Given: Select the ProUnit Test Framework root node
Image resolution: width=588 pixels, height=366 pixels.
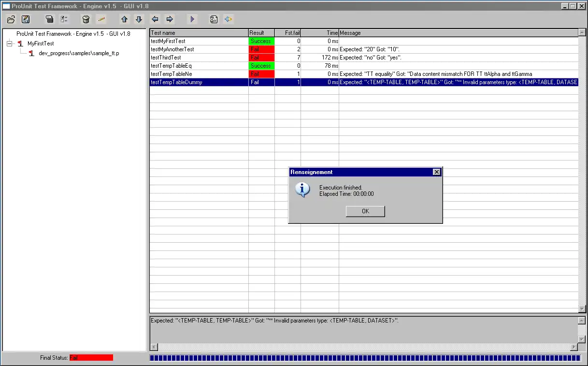Looking at the screenshot, I should tap(73, 34).
